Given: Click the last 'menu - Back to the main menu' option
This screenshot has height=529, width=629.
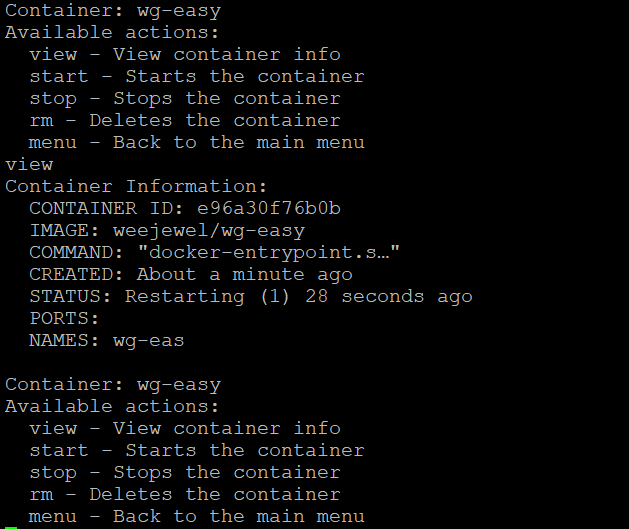Looking at the screenshot, I should (197, 517).
